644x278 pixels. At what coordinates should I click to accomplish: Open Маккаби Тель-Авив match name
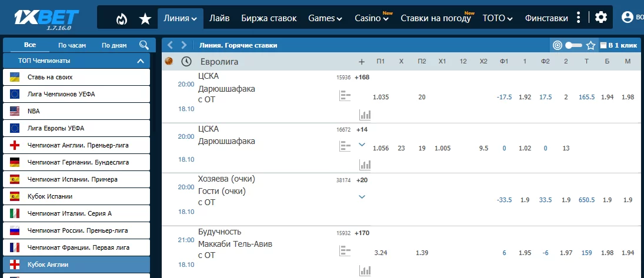[x=235, y=244]
